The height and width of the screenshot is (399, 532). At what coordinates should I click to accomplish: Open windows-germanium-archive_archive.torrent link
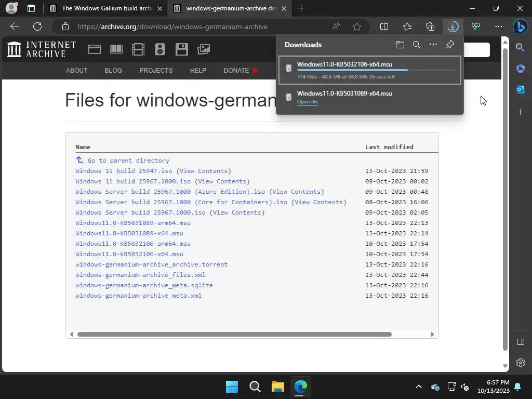(x=151, y=264)
